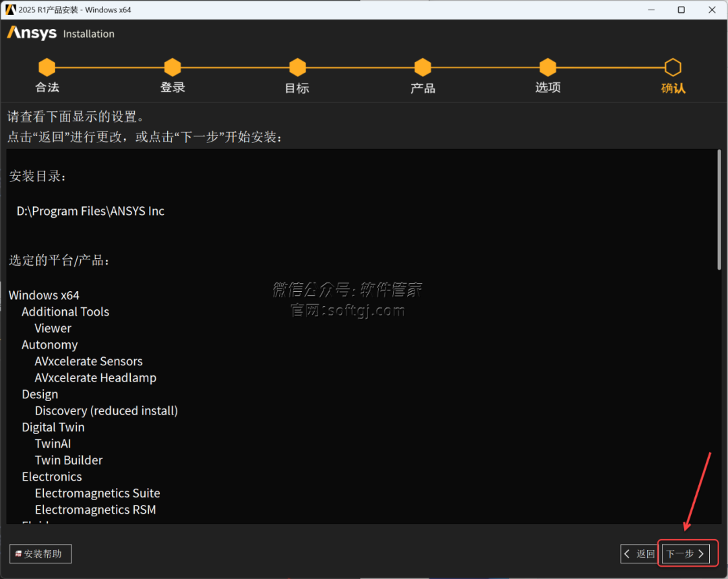
Task: Click the Autonomy entry
Action: point(50,345)
